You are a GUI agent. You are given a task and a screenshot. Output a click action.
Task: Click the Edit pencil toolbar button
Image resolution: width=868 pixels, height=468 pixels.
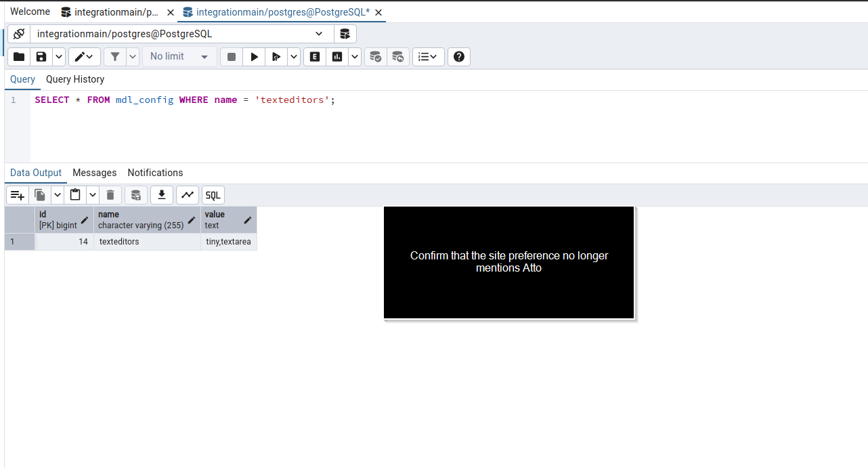(85, 57)
